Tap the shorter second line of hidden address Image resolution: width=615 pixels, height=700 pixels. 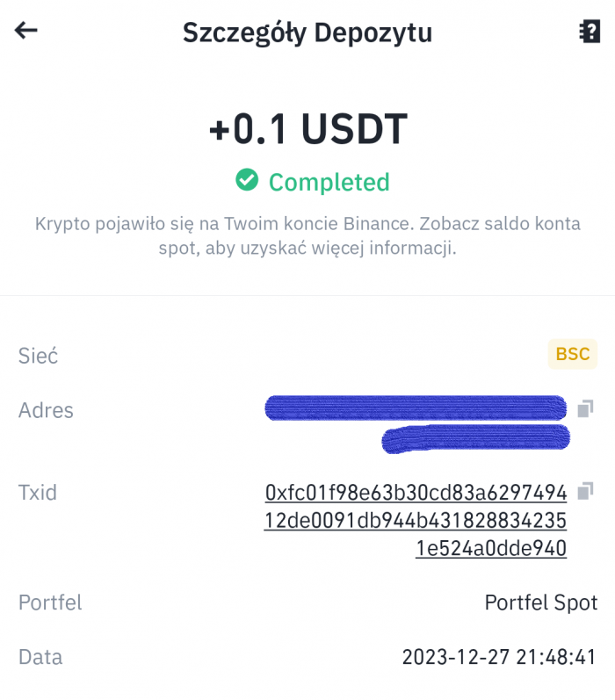click(x=475, y=437)
